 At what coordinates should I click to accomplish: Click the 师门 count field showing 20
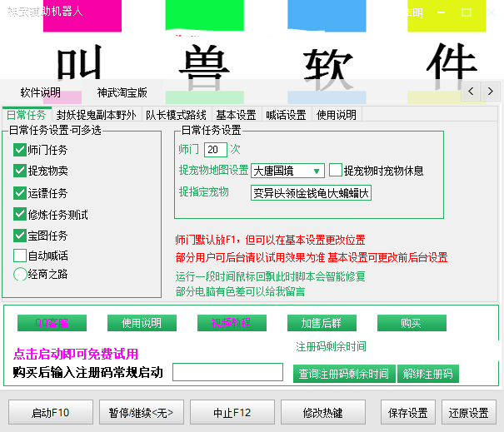pos(216,150)
